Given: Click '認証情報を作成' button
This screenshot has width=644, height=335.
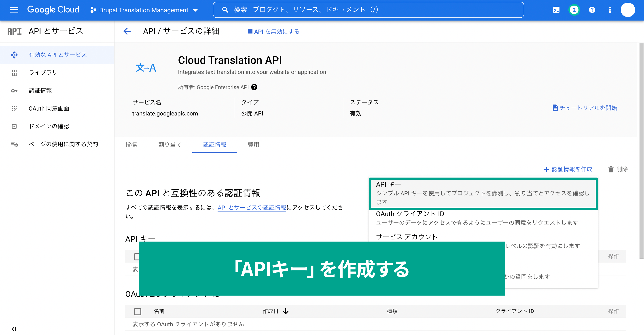Looking at the screenshot, I should coord(568,169).
